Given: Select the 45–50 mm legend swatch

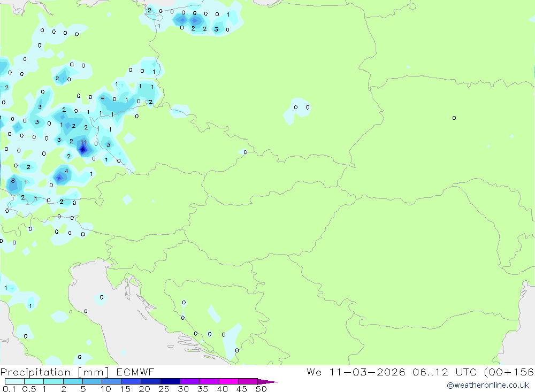Looking at the screenshot, I should pyautogui.click(x=248, y=381).
